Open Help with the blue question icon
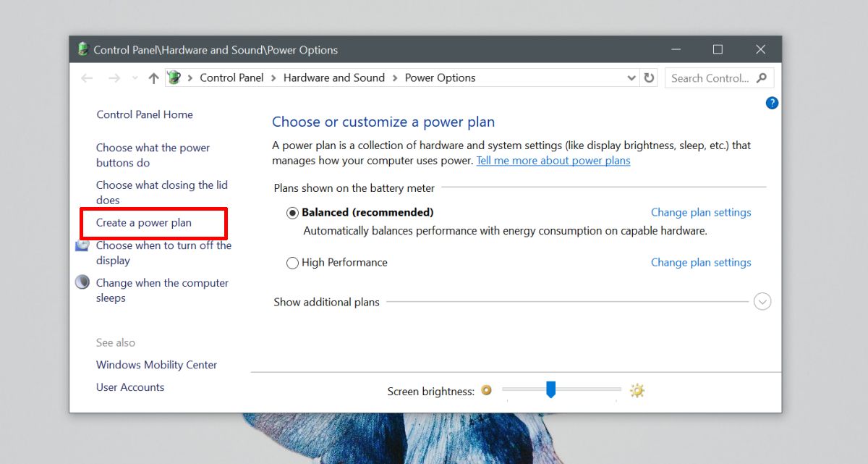 pos(772,103)
